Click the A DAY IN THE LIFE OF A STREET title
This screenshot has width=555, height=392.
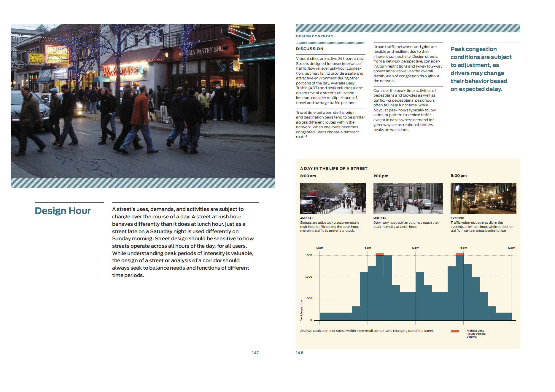[333, 168]
